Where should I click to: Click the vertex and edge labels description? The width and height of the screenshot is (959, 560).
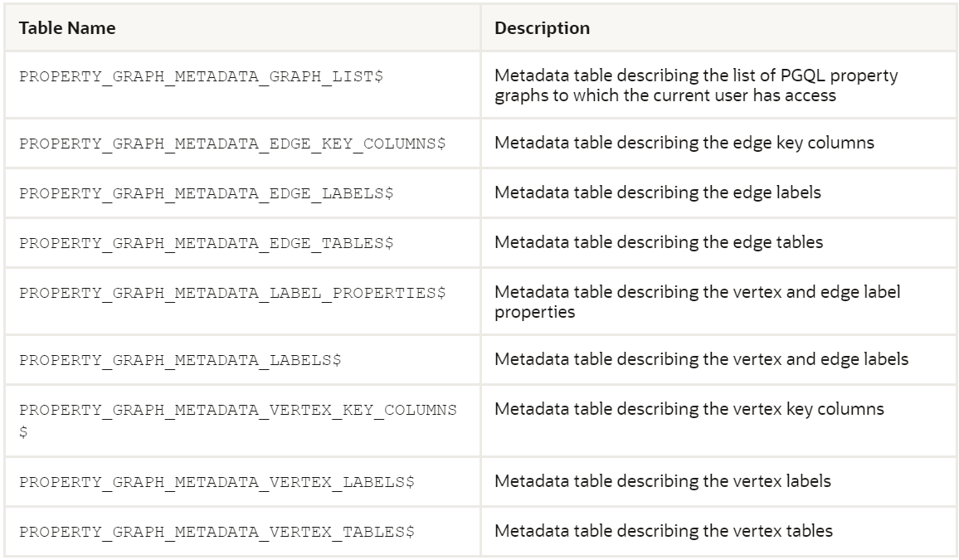(x=702, y=359)
